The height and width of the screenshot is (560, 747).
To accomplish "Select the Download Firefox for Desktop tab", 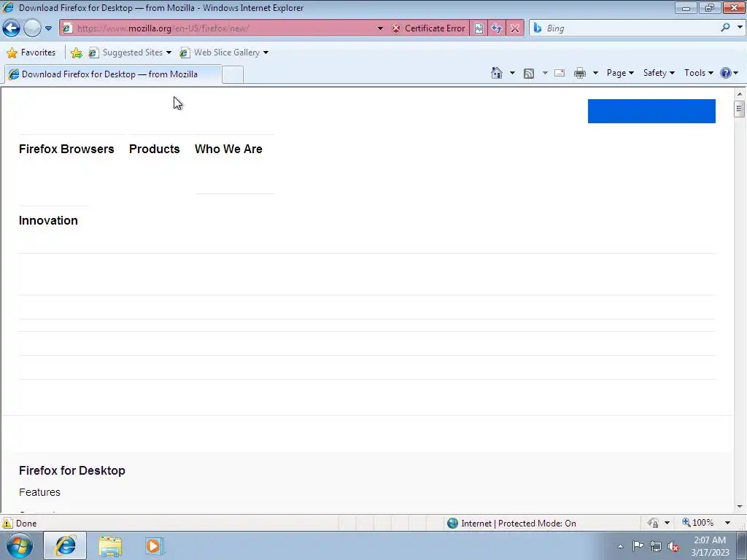I will tap(113, 74).
